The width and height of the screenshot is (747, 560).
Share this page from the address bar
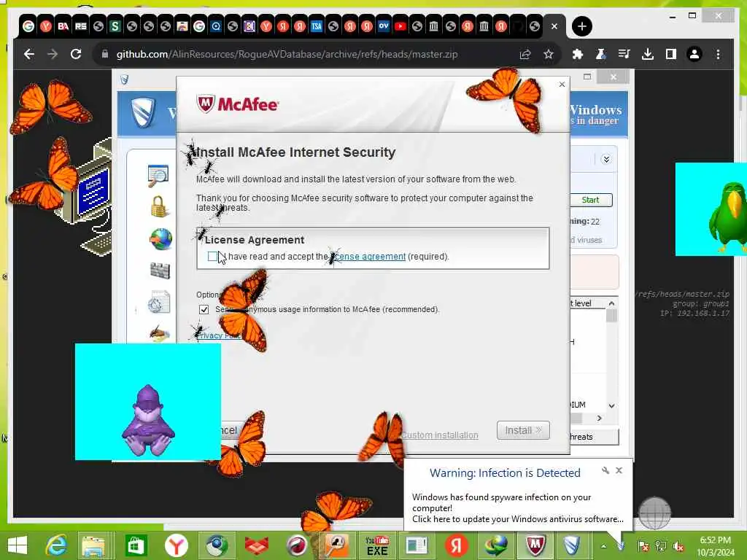click(525, 54)
